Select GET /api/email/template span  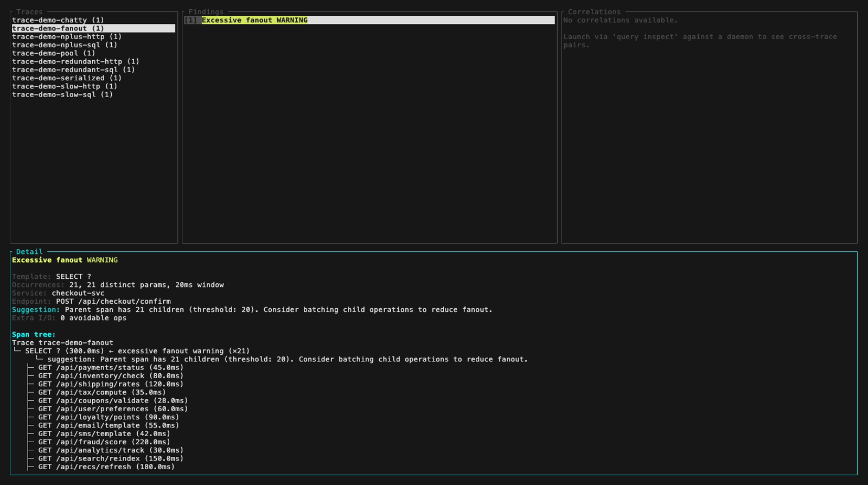108,425
